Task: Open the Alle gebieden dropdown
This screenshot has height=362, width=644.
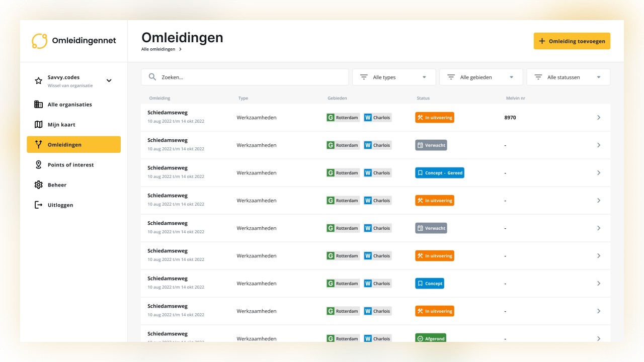Action: coord(481,77)
